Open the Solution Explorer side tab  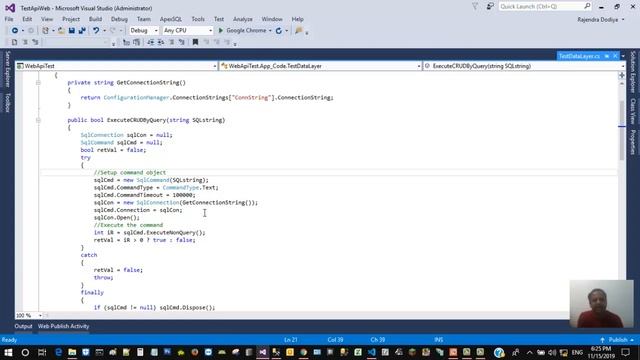coord(633,72)
